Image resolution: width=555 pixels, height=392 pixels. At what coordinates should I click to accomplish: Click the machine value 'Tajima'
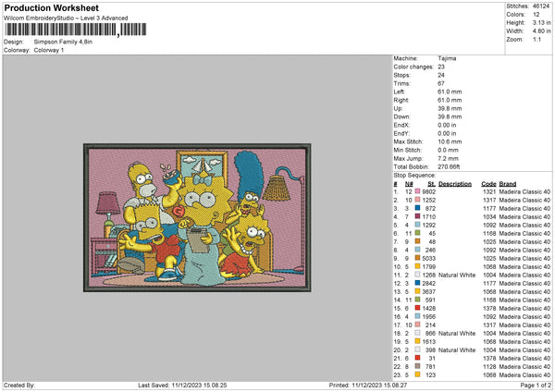[x=447, y=58]
